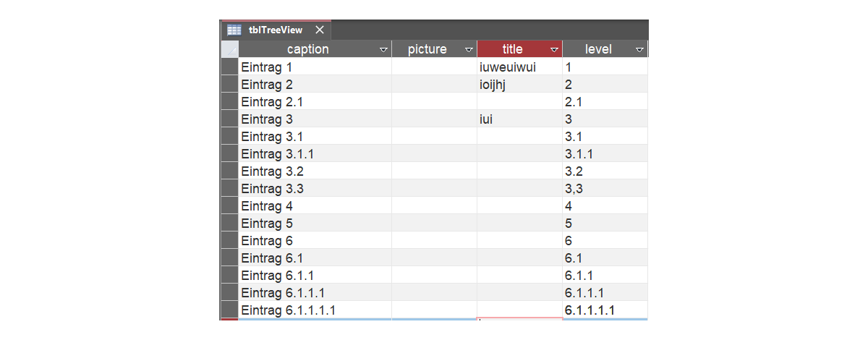The width and height of the screenshot is (868, 340).
Task: Click the title cell containing iuweuiwui
Action: tap(519, 67)
